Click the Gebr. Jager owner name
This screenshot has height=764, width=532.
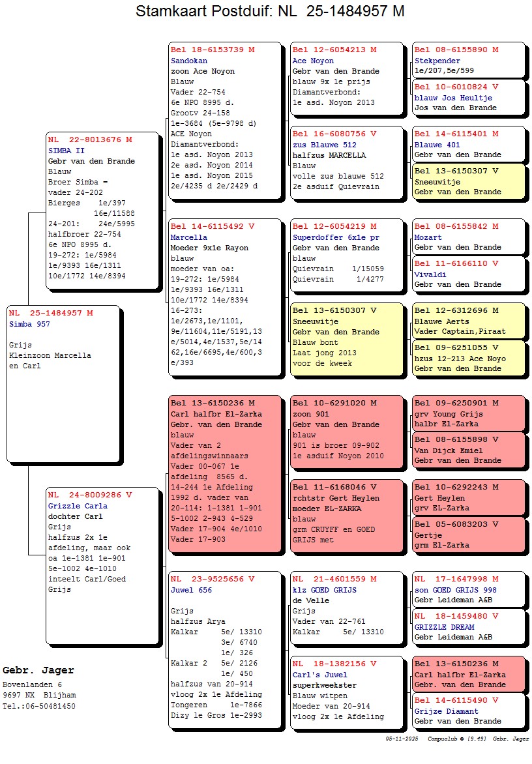(38, 670)
